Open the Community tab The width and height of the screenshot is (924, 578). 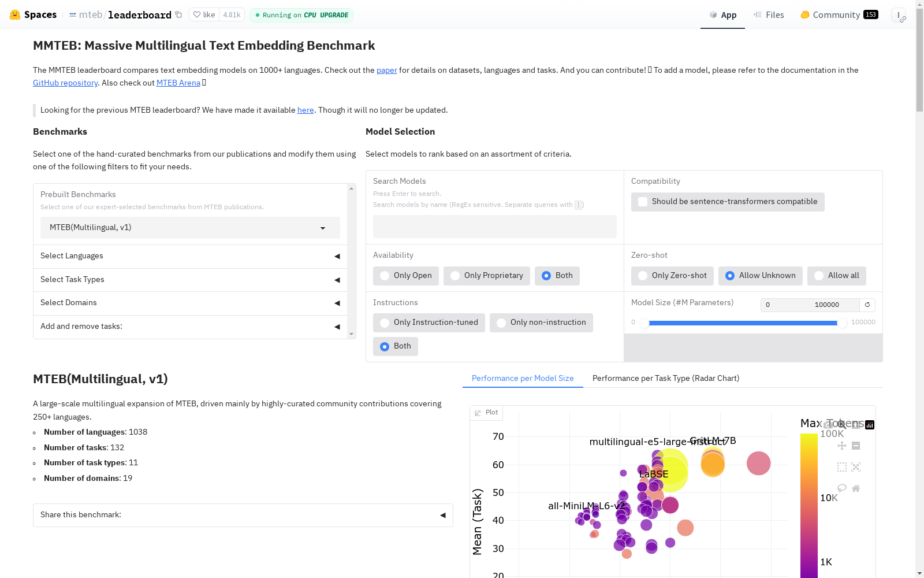839,15
